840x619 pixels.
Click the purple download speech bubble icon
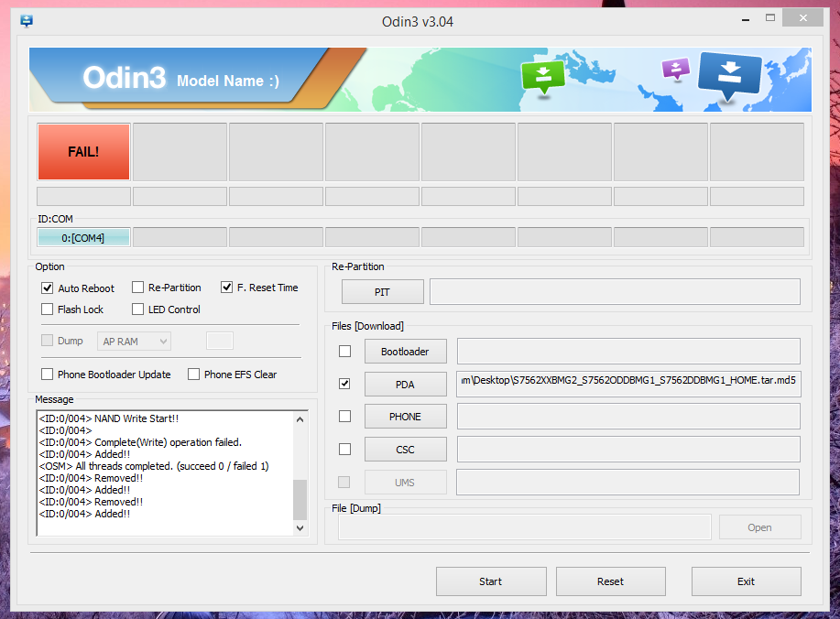(676, 69)
